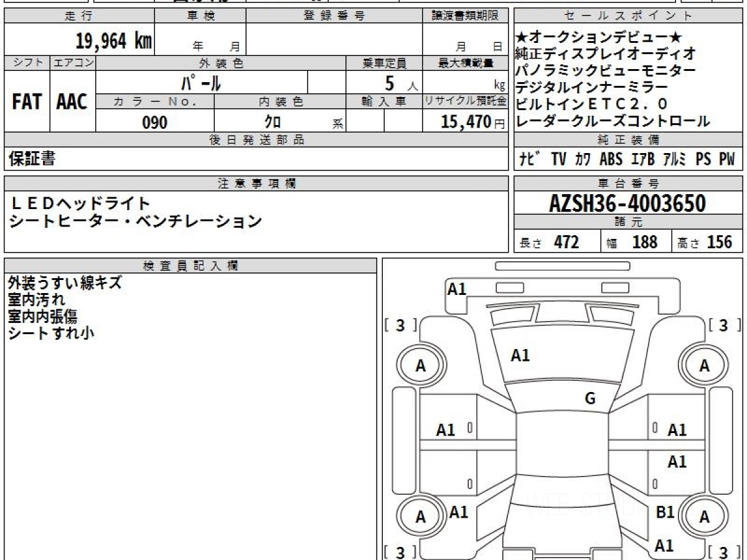Viewport: 747px width, 560px height.
Task: Click the アルミ equipment code
Action: pyautogui.click(x=674, y=159)
